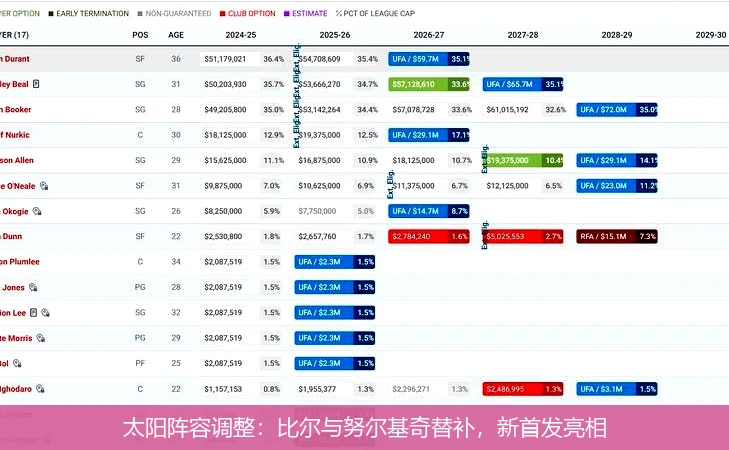Sort by the 2025-26 column header

click(335, 35)
